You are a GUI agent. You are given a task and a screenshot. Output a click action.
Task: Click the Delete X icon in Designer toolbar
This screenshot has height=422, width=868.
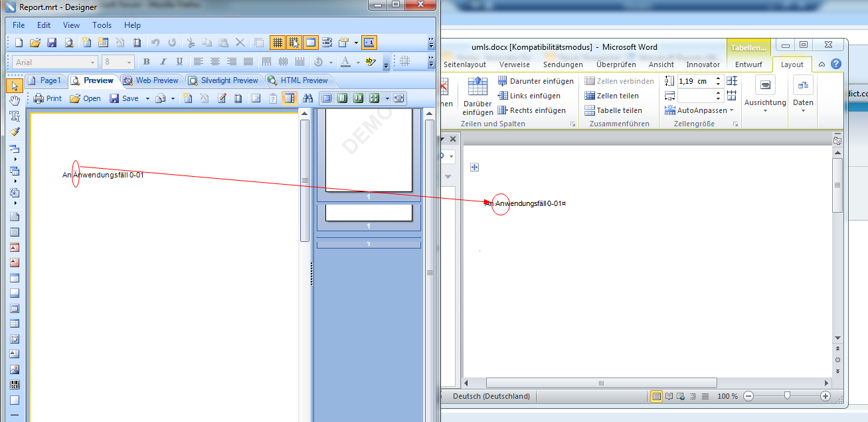(240, 43)
